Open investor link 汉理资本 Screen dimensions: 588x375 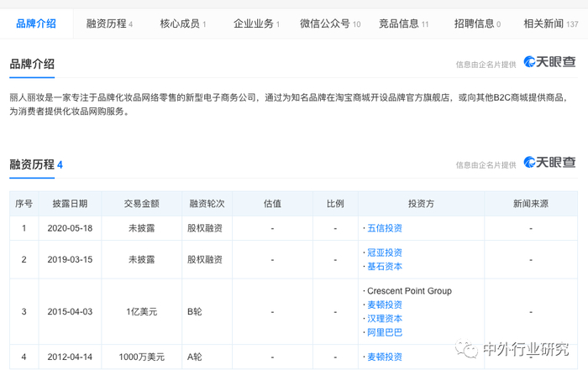(385, 319)
